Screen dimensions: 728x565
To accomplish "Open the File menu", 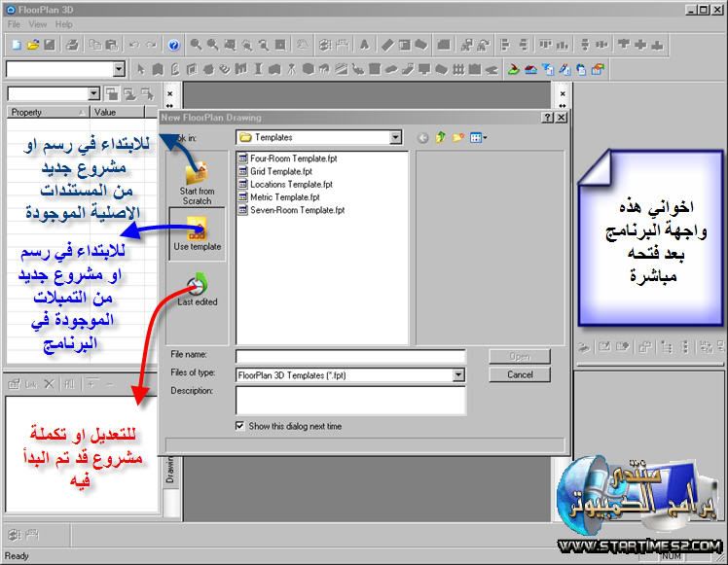I will tap(14, 24).
